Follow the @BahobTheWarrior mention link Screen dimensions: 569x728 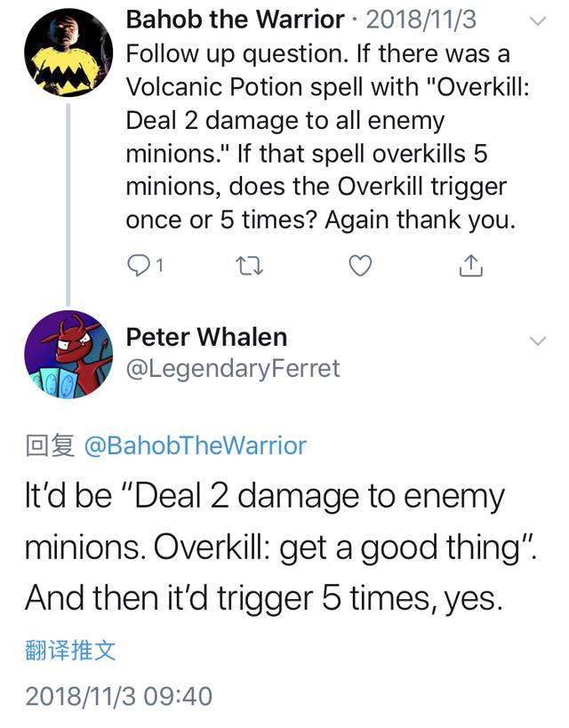point(195,445)
